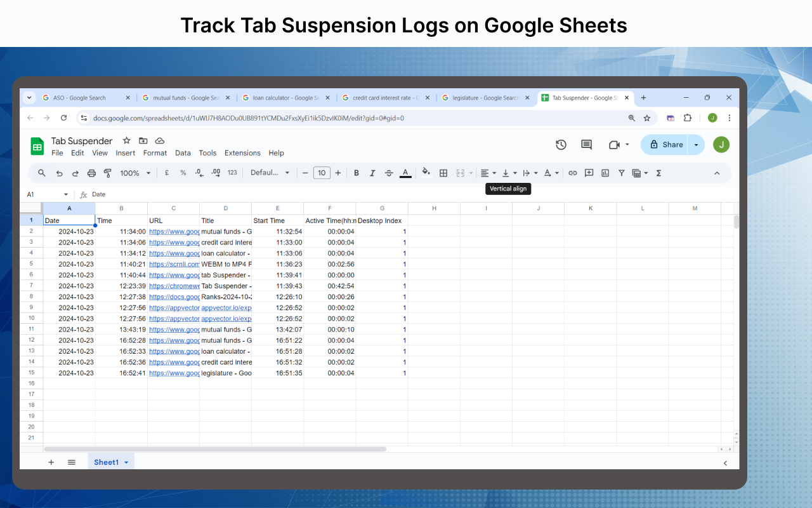Open the Name box dropdown arrow
The image size is (812, 508).
click(65, 194)
